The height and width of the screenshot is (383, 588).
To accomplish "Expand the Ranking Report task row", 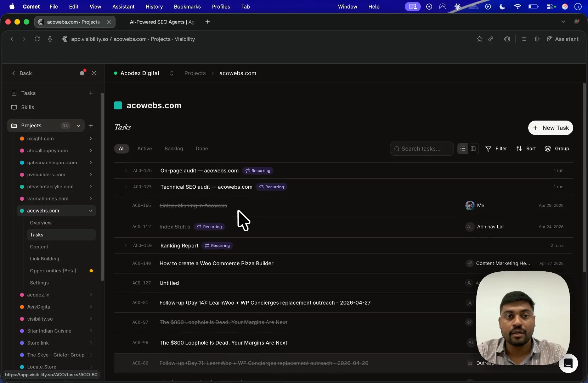I will [126, 245].
